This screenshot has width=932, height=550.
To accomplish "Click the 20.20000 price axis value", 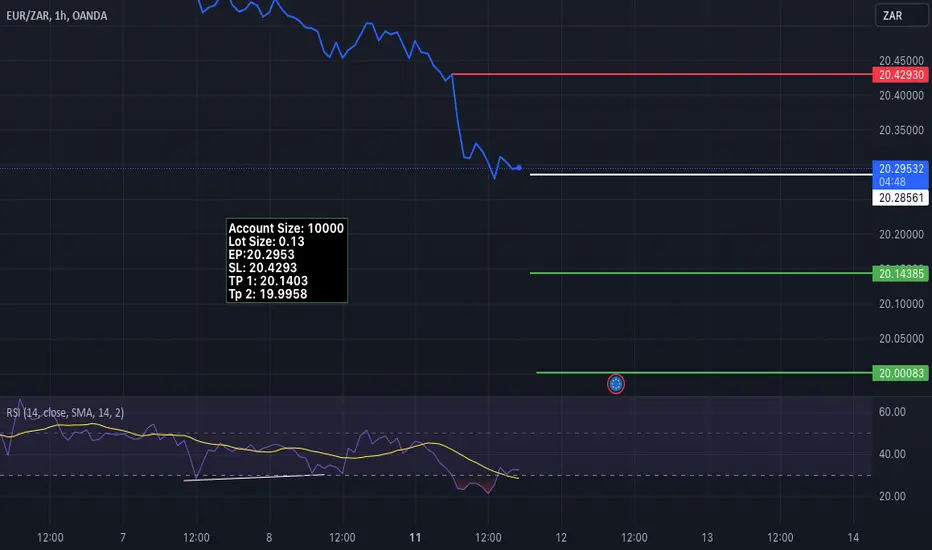I will tap(901, 234).
